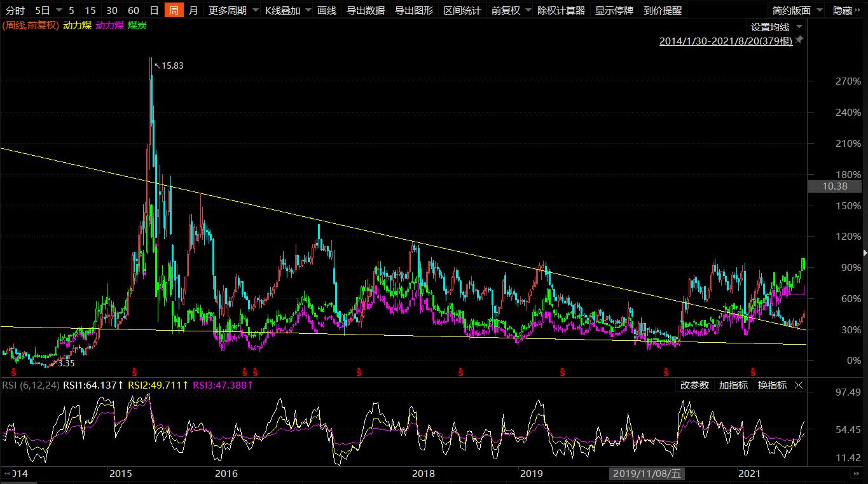
Task: Click the 加指标 add indicator button
Action: 733,385
